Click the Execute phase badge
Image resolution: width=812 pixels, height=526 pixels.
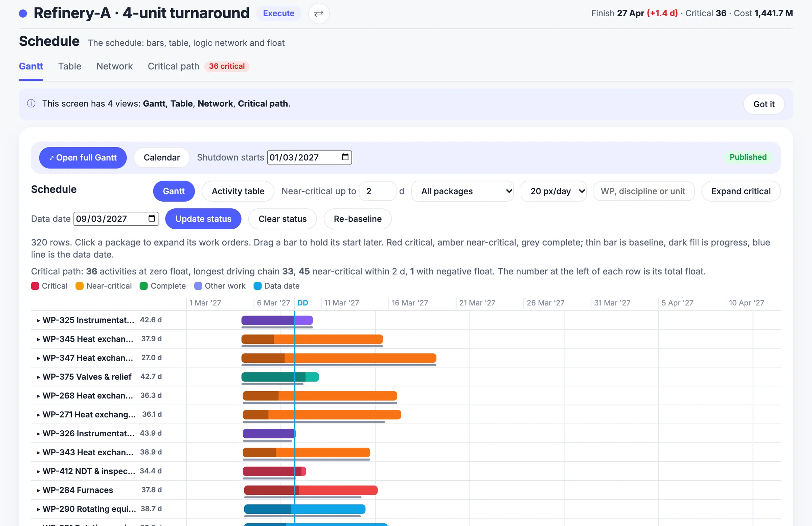coord(278,13)
